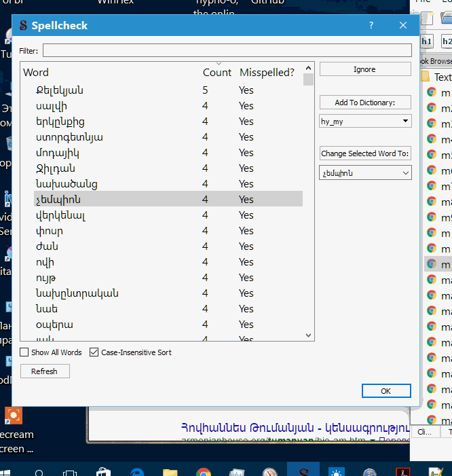
Task: Select the word ստորգետնյա in the list
Action: [x=69, y=137]
